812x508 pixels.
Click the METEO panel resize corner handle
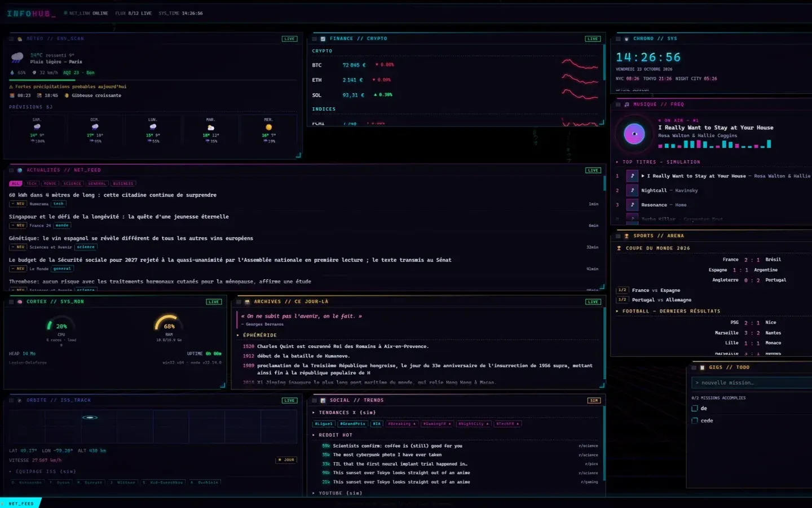tap(298, 155)
